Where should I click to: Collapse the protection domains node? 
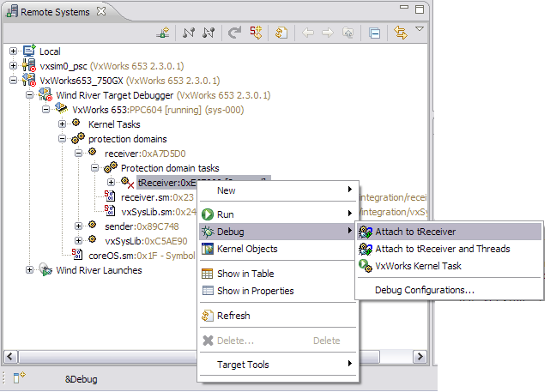(x=62, y=138)
